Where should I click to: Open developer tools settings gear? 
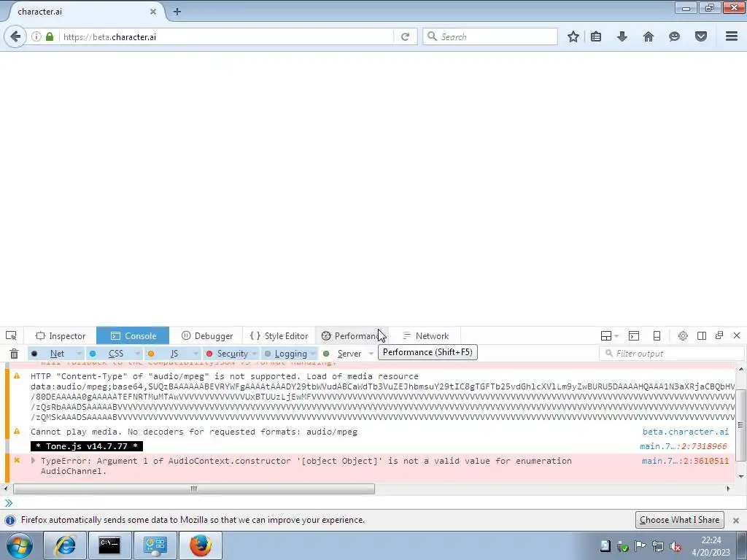[x=683, y=335]
